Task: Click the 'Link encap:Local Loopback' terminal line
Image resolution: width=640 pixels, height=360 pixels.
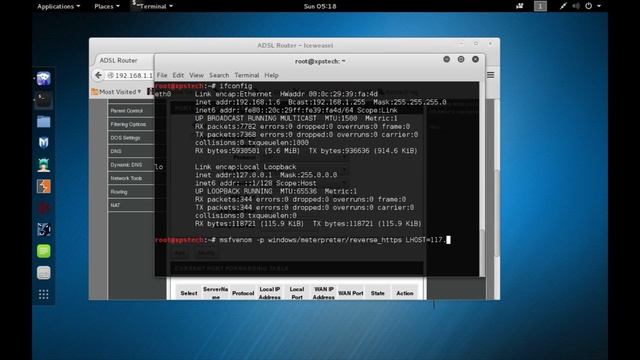Action: coord(245,167)
